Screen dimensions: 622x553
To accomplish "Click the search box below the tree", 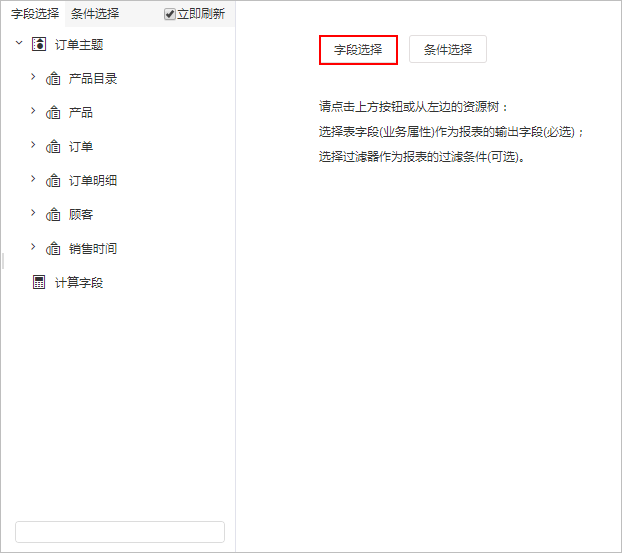I will [x=120, y=532].
